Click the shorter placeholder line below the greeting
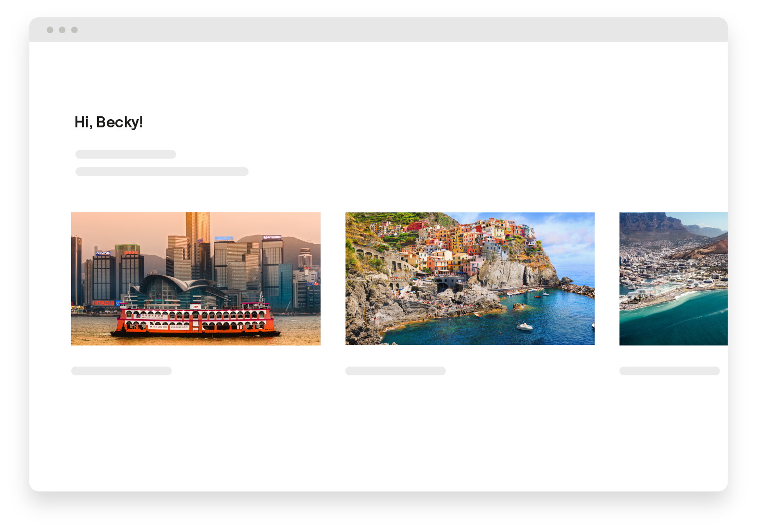 point(125,154)
